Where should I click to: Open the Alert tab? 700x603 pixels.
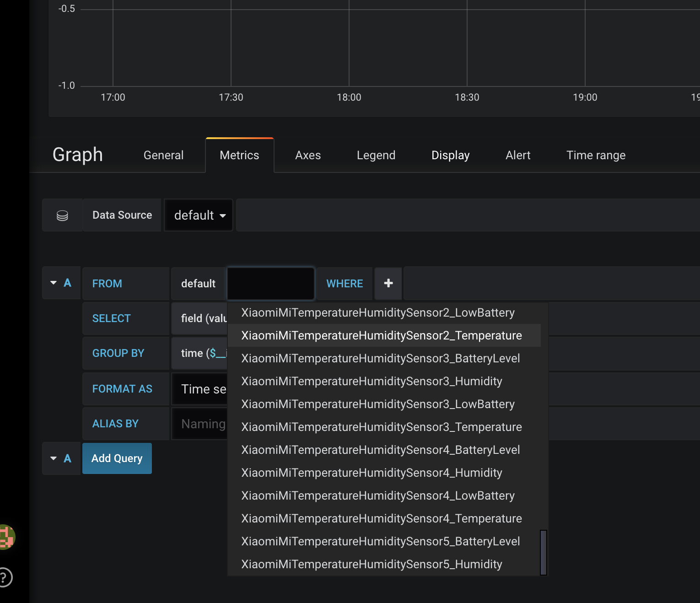[517, 155]
